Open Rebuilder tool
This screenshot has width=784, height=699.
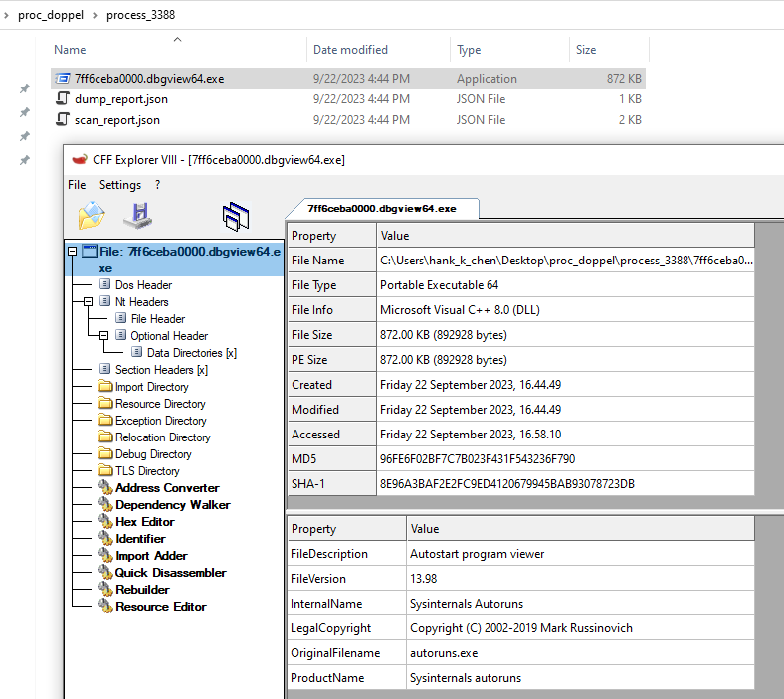(142, 590)
